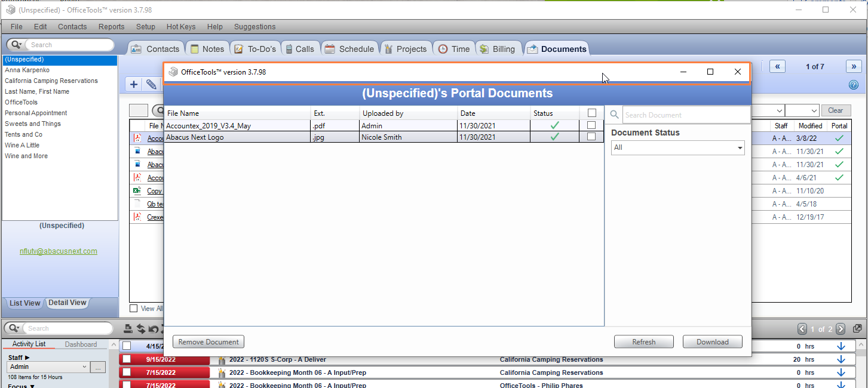Open the File menu

click(x=17, y=27)
